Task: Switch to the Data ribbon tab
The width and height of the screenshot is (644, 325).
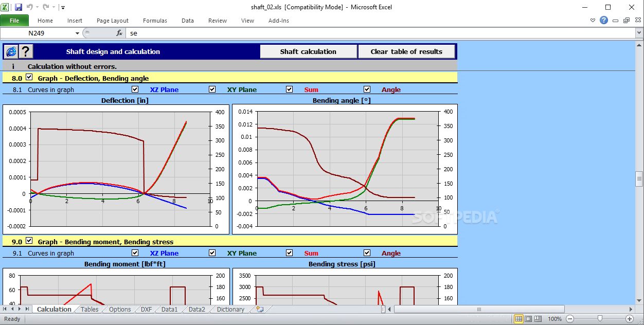Action: click(188, 21)
